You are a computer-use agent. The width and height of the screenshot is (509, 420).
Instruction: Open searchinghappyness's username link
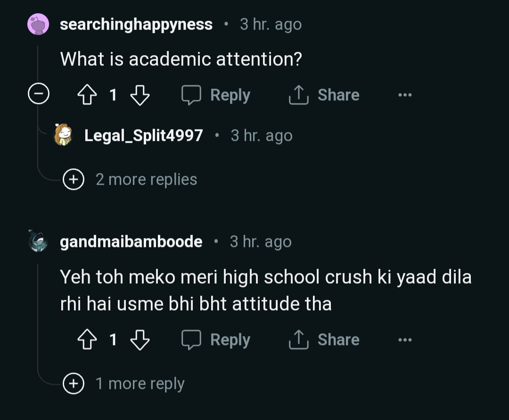(136, 25)
